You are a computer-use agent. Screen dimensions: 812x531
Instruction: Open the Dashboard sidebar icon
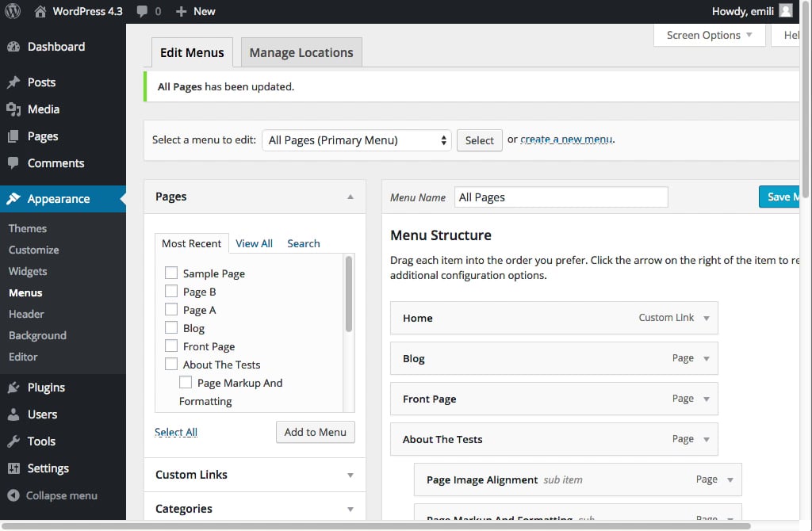tap(13, 47)
